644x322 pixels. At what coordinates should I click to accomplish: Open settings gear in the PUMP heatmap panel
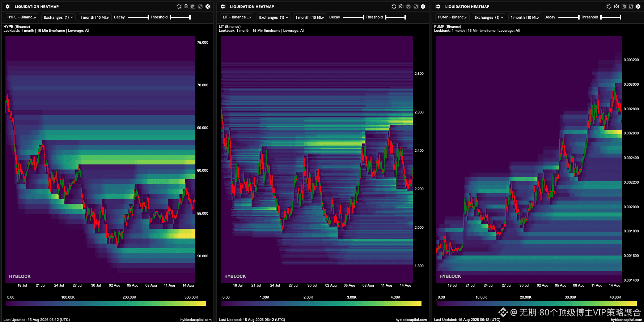[438, 7]
